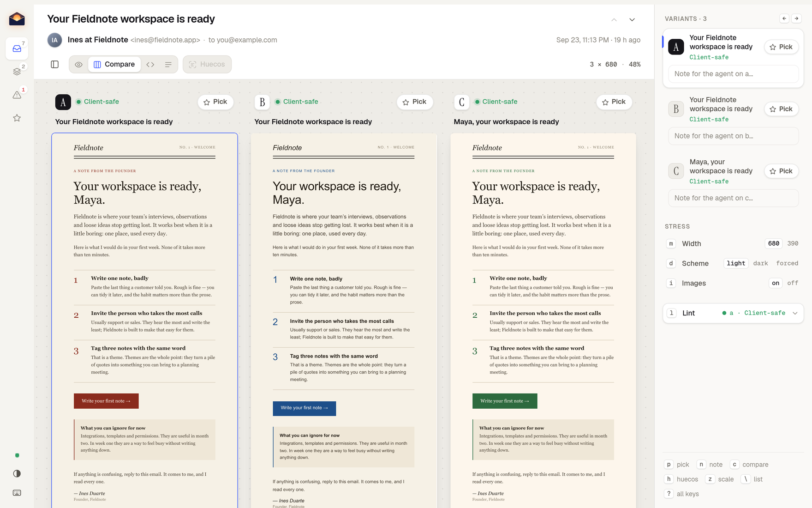This screenshot has width=812, height=508.
Task: Toggle the contrast theme icon in sidebar
Action: coord(17,473)
